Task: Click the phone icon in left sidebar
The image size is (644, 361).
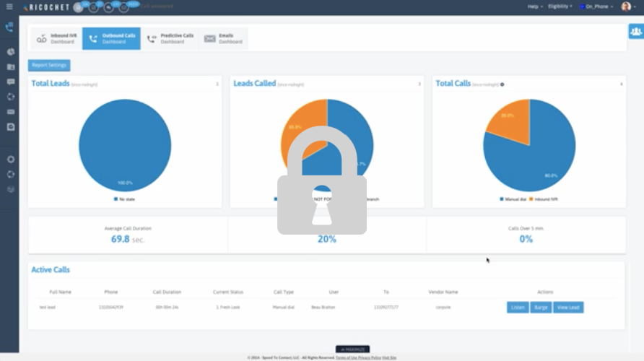Action: (x=9, y=27)
